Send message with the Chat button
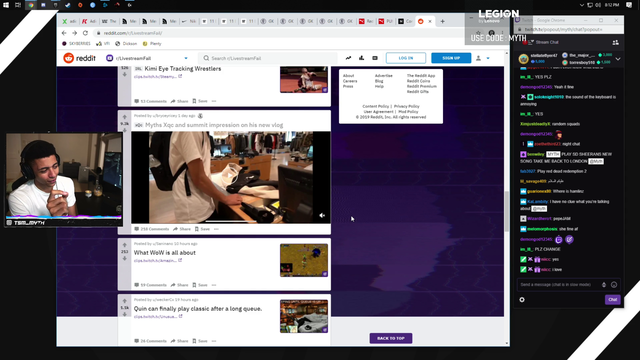Viewport: 640px width, 360px height. coord(613,300)
